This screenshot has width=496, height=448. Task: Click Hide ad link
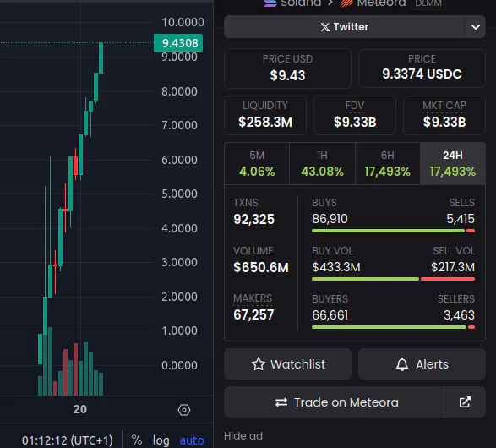click(x=243, y=436)
